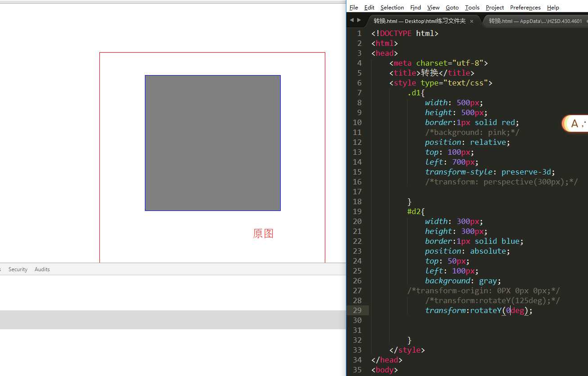This screenshot has width=588, height=376.
Task: Open the Find menu
Action: pyautogui.click(x=416, y=7)
